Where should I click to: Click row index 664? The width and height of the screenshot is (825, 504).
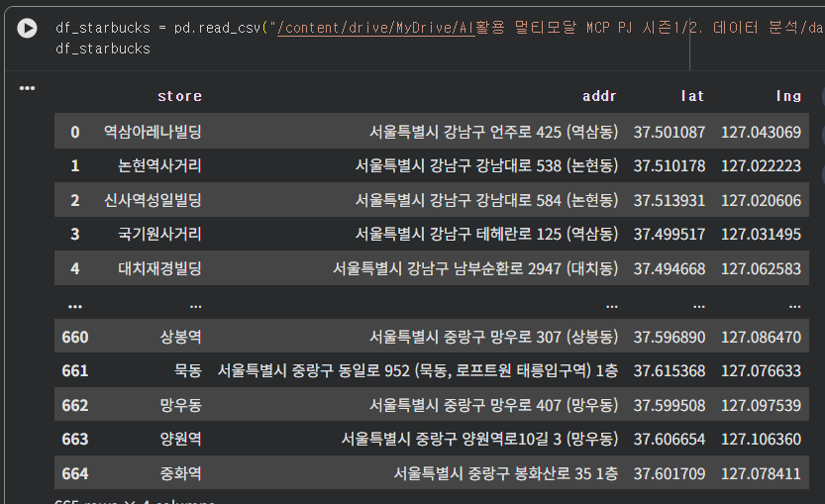[75, 473]
